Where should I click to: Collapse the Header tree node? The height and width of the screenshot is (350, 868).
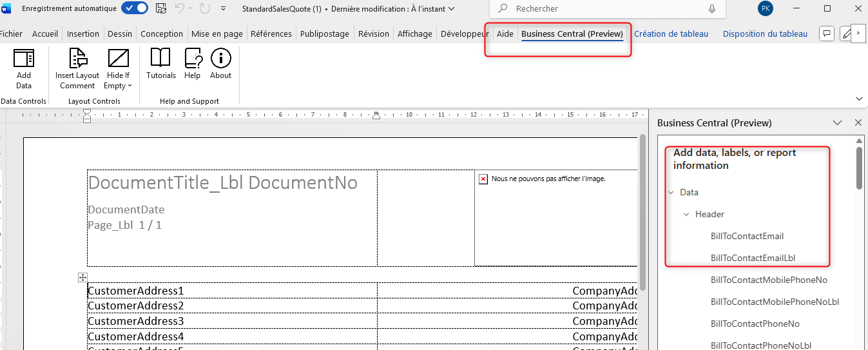pos(686,215)
